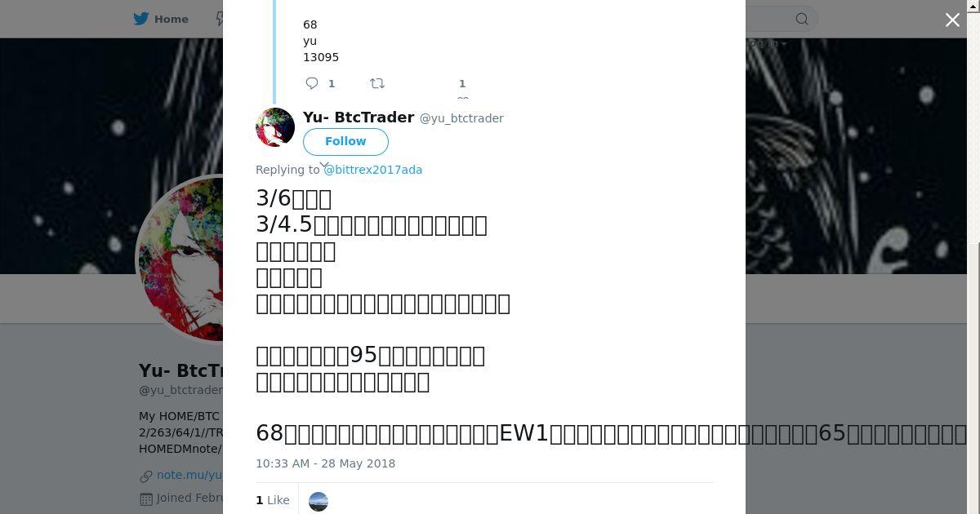980x514 pixels.
Task: Click the retweet arrows icon
Action: (x=377, y=83)
